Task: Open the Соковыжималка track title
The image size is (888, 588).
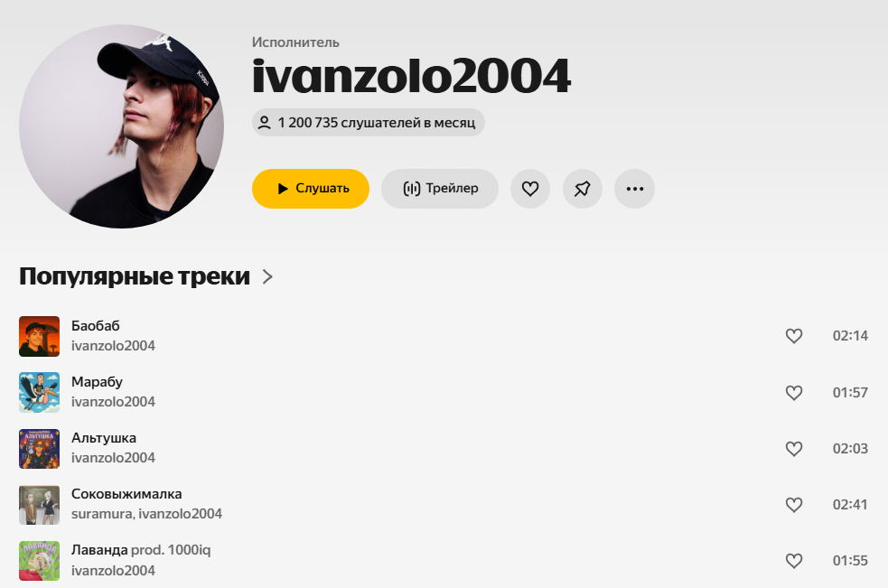Action: 126,494
